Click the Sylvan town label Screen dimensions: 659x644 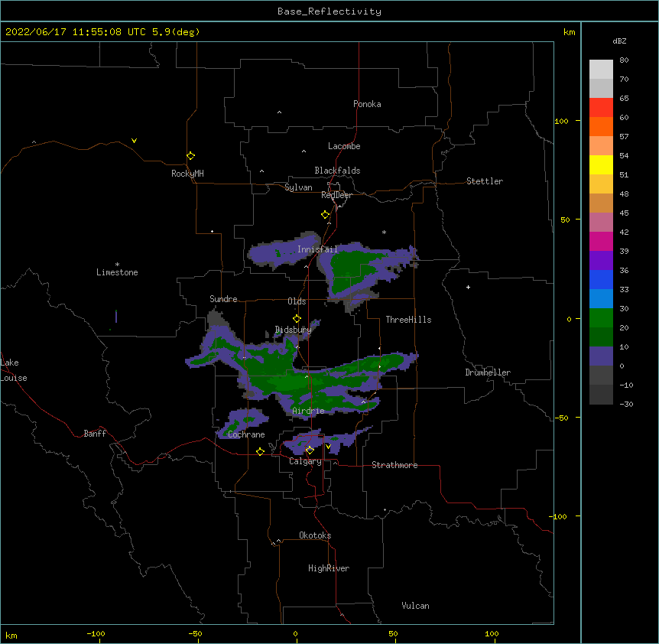298,187
